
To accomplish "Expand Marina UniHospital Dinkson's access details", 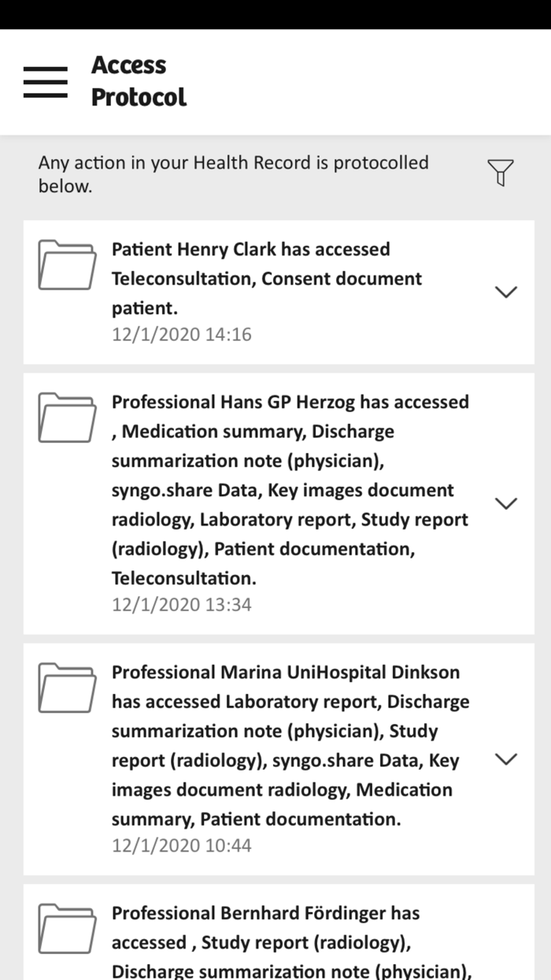I will 508,759.
